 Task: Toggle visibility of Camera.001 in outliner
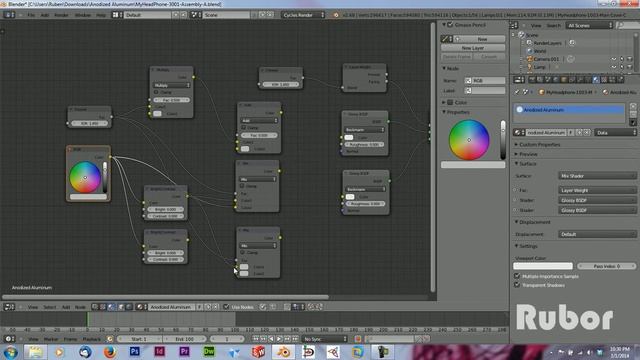(x=613, y=59)
